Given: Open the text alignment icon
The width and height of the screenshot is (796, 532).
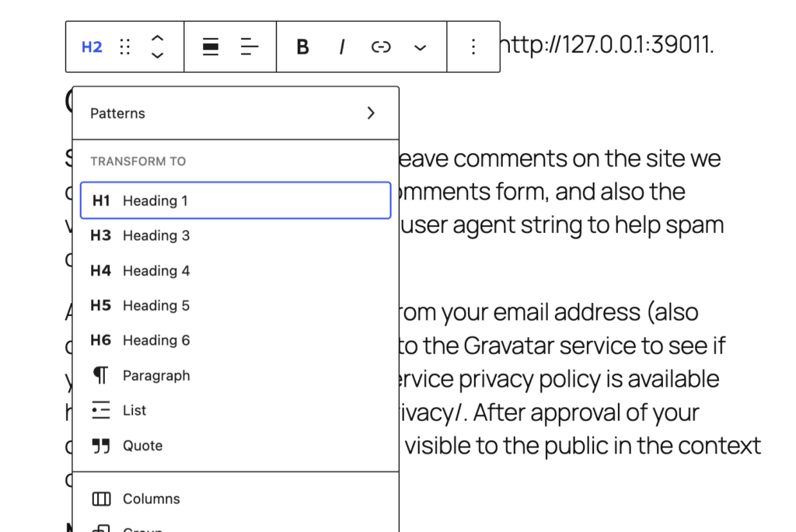Looking at the screenshot, I should pyautogui.click(x=250, y=47).
